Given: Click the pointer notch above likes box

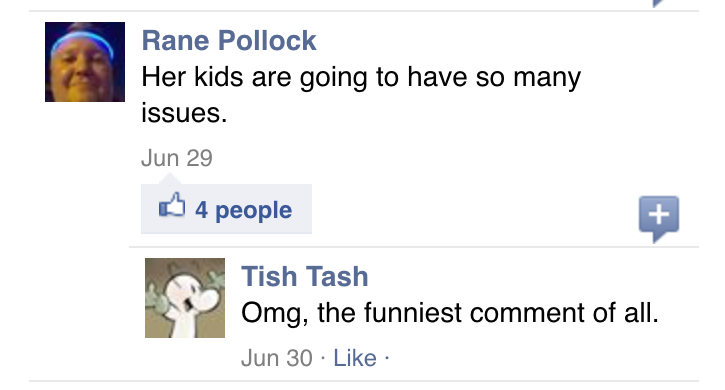Looking at the screenshot, I should tap(170, 179).
